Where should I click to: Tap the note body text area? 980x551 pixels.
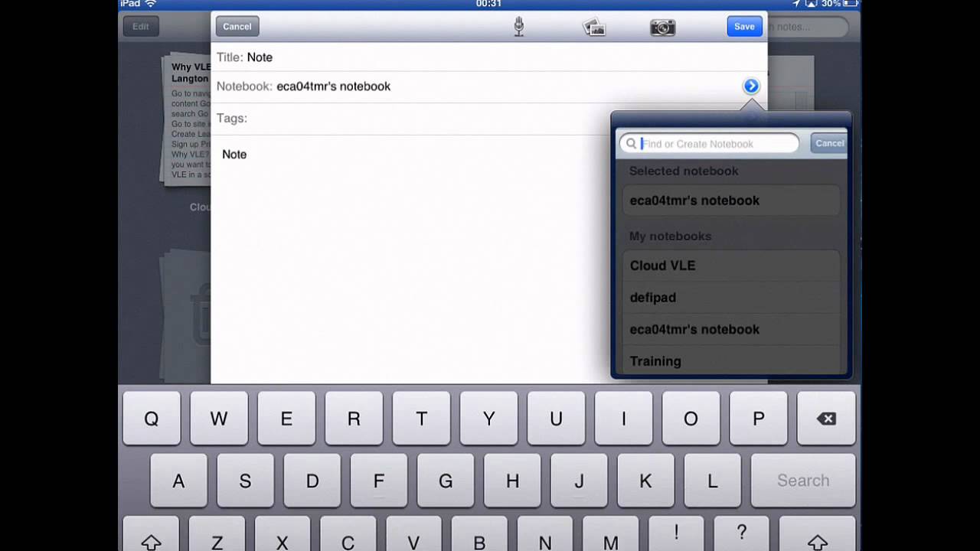(411, 260)
